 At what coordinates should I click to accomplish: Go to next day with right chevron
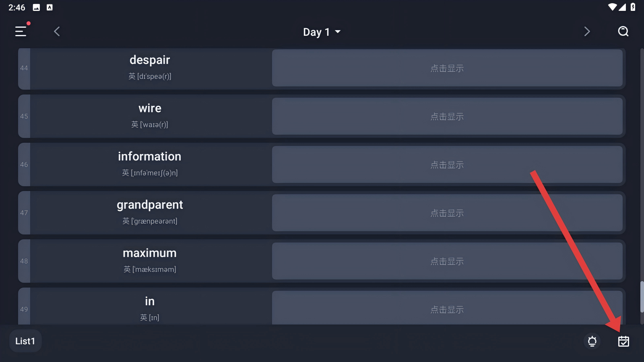[x=587, y=31]
